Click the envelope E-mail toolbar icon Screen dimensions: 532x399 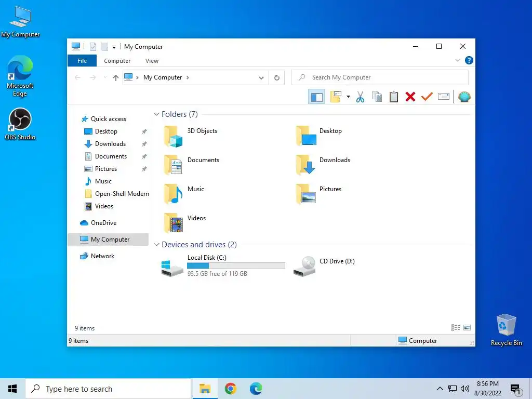(444, 97)
